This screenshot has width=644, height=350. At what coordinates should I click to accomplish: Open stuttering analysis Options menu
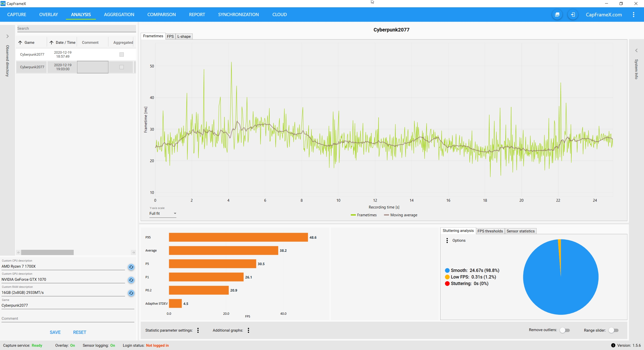447,240
